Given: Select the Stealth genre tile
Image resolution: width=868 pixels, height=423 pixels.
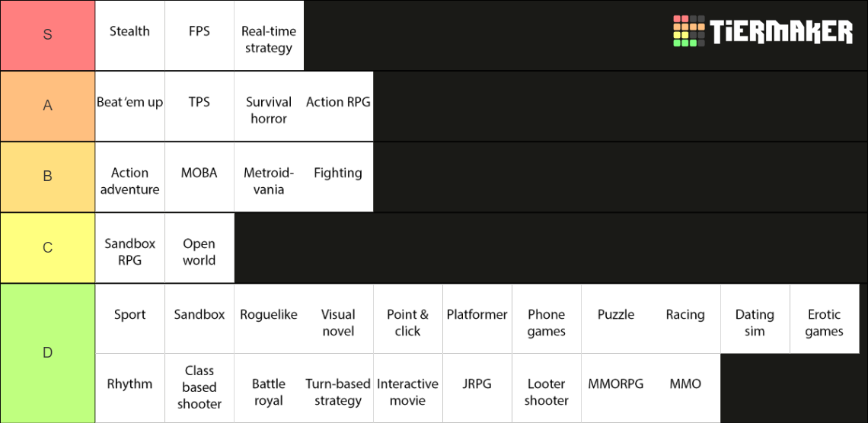Looking at the screenshot, I should point(129,35).
